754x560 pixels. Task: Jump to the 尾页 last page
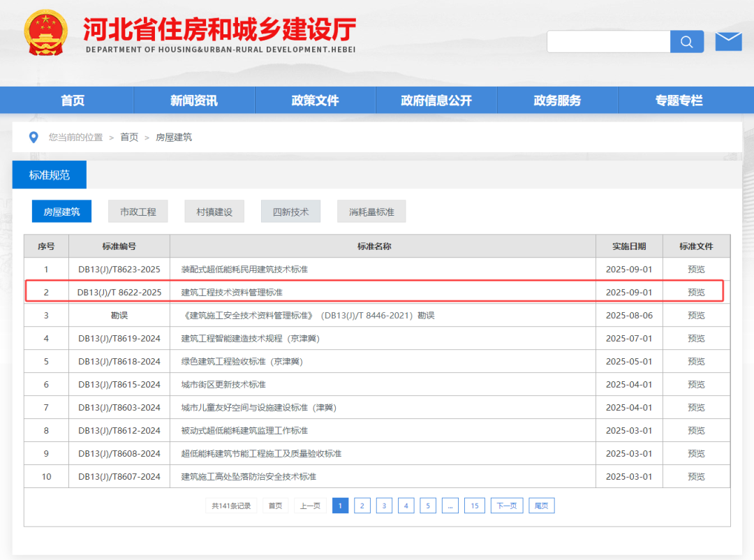(542, 506)
